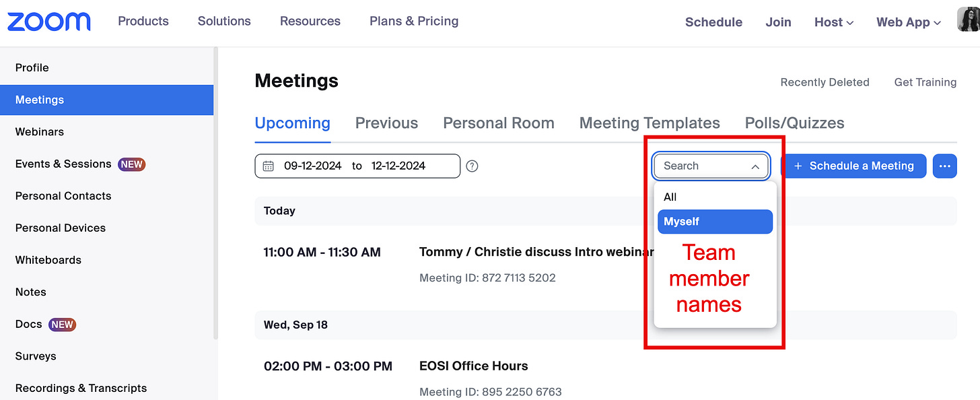980x400 pixels.
Task: Expand the Host dropdown menu
Action: pos(834,22)
